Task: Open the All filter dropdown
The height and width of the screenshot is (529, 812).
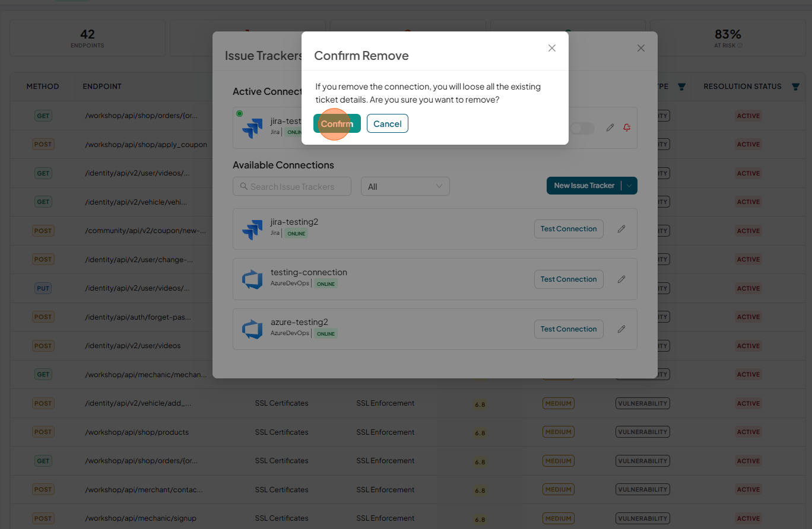Action: point(405,186)
